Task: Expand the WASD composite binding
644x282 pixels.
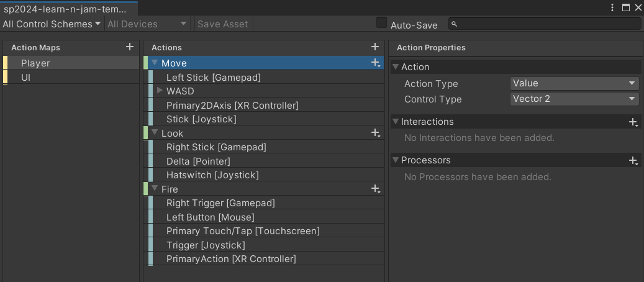Action: coord(160,90)
